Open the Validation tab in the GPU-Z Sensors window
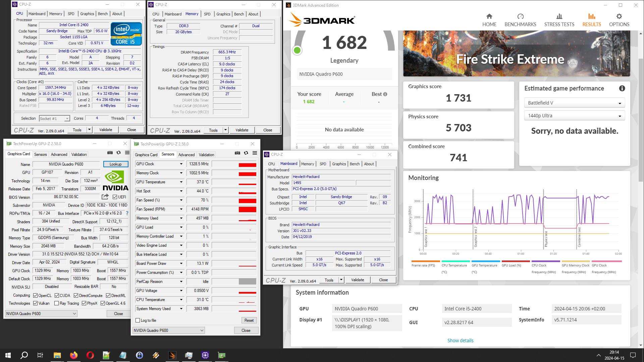Viewport: 644px width, 362px height. [x=206, y=155]
